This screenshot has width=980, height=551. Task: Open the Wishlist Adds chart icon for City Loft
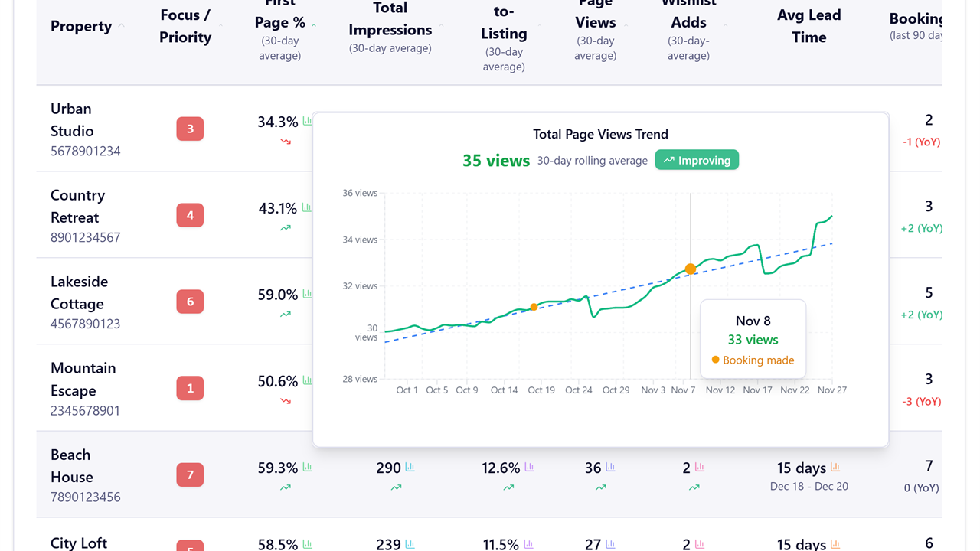point(700,544)
